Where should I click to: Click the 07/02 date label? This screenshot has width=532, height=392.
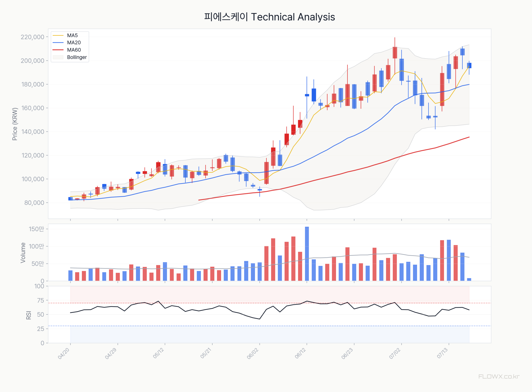pyautogui.click(x=395, y=354)
